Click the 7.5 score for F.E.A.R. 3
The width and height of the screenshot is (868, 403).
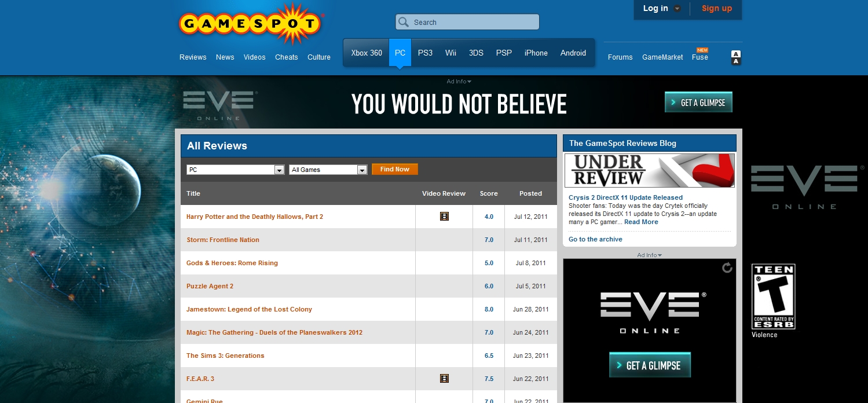coord(489,379)
